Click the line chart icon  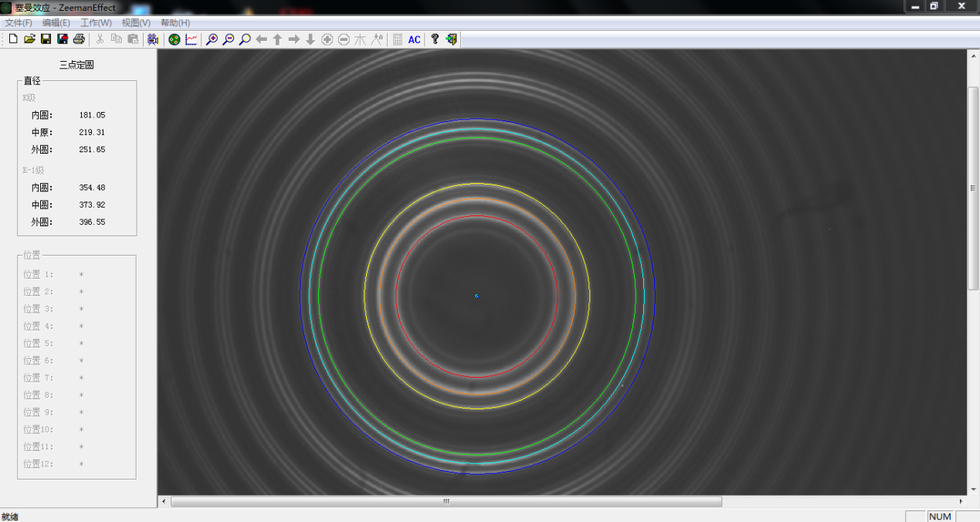[191, 39]
